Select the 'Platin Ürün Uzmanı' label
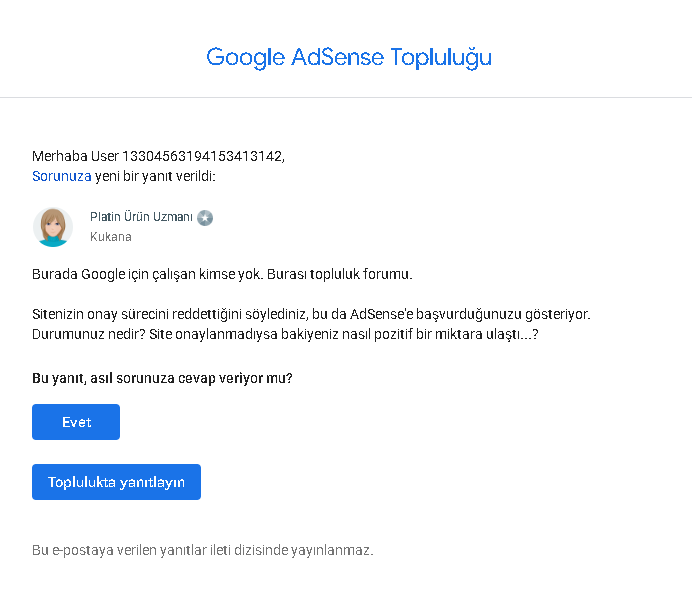692x589 pixels. pyautogui.click(x=141, y=217)
